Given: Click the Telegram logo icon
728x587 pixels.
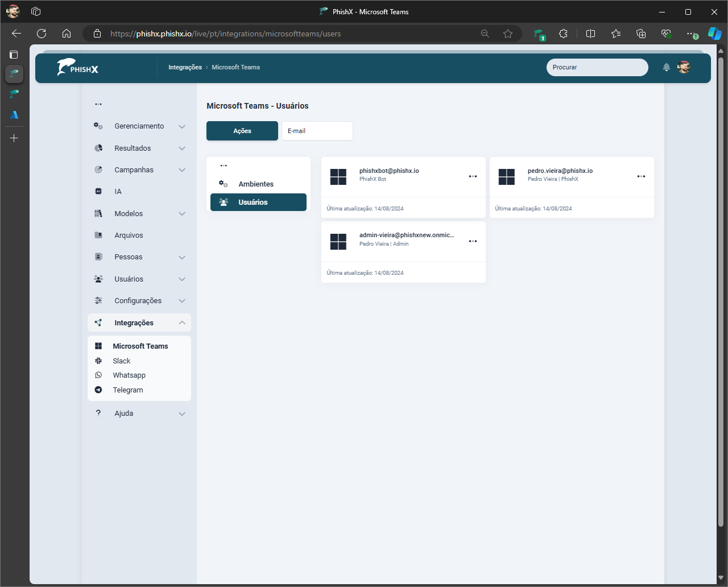Looking at the screenshot, I should coord(98,390).
